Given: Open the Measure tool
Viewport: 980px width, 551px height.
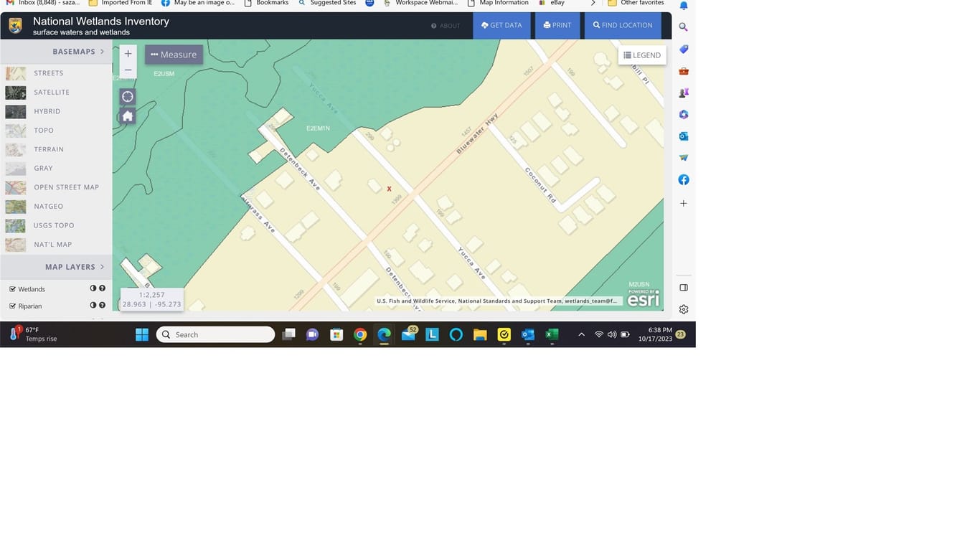Looking at the screenshot, I should tap(174, 55).
